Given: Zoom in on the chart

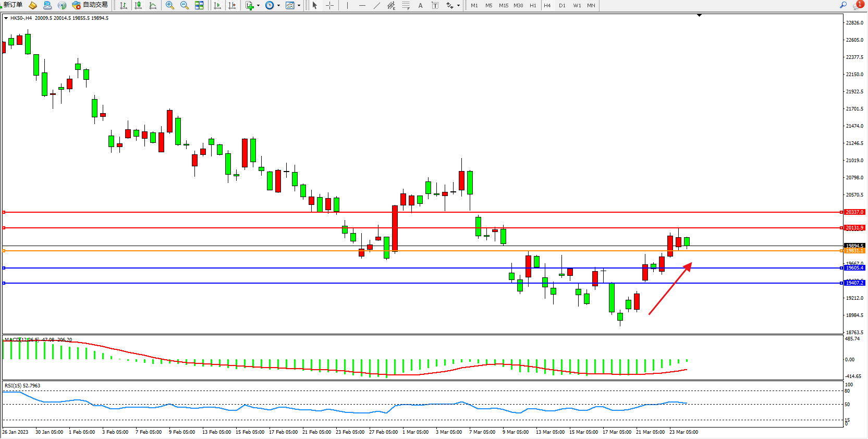Looking at the screenshot, I should tap(170, 6).
